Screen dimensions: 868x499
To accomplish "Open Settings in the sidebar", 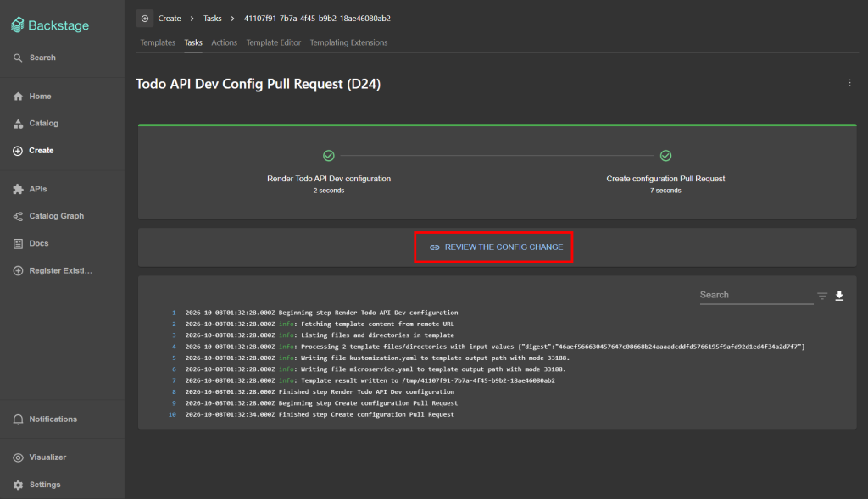I will pos(36,485).
